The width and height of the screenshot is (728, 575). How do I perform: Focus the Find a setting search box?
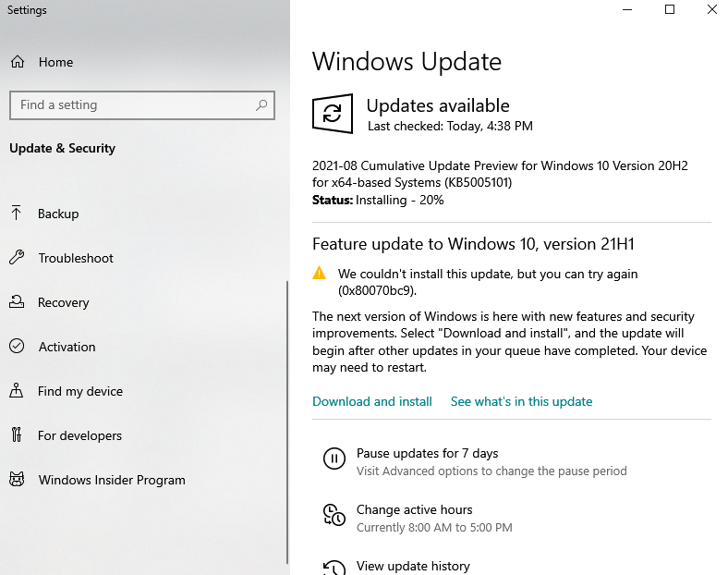142,105
